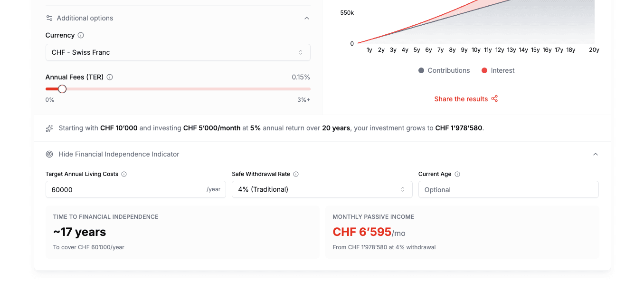Image resolution: width=644 pixels, height=294 pixels.
Task: Click the Annual Fees (TER) info icon
Action: pyautogui.click(x=110, y=77)
